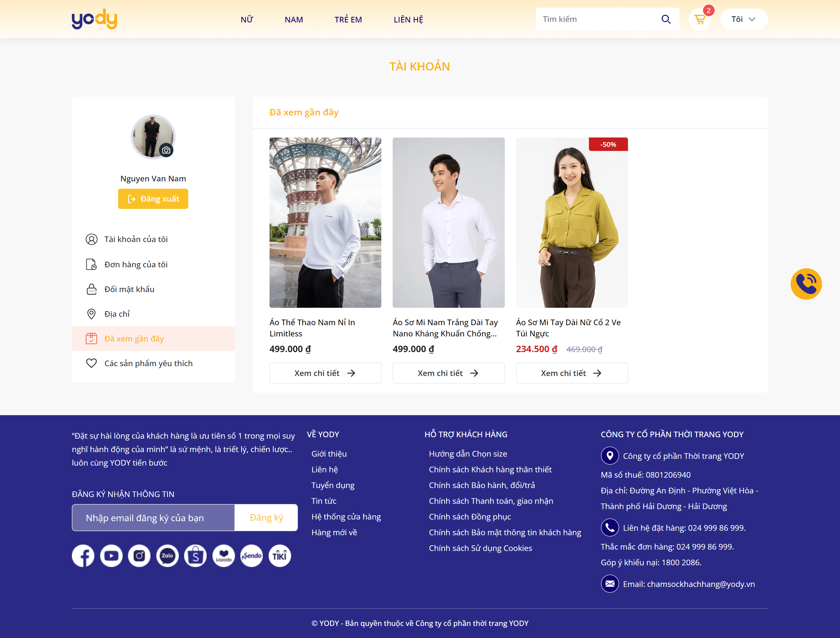Screen dimensions: 840x638
Task: Select Các sản phẩm yêu thích item
Action: point(148,363)
